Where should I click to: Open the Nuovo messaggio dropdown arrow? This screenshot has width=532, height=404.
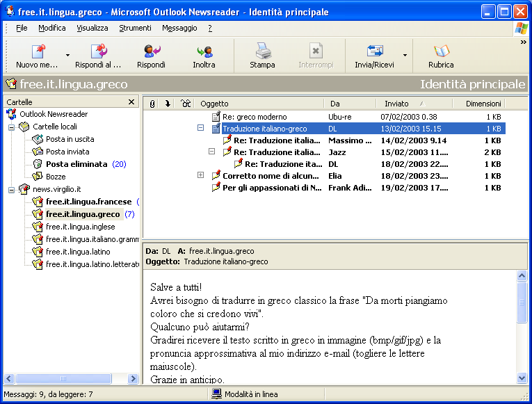point(67,56)
